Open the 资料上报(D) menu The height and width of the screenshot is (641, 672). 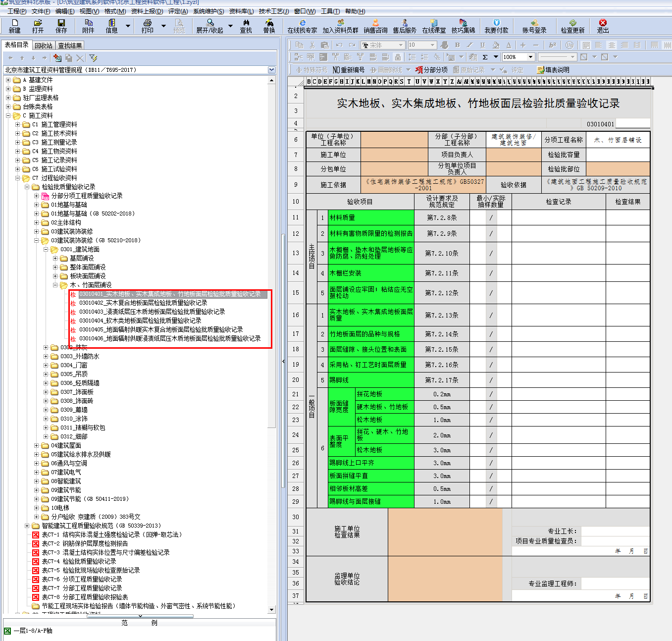pos(147,11)
